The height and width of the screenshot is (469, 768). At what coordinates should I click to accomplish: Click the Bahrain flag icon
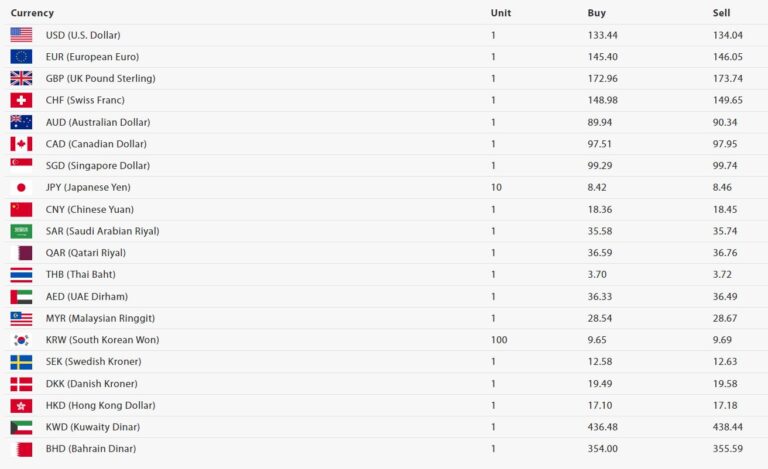21,449
